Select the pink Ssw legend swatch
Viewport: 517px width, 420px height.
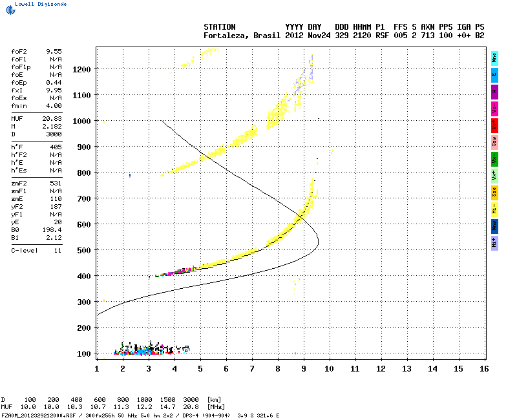point(494,142)
